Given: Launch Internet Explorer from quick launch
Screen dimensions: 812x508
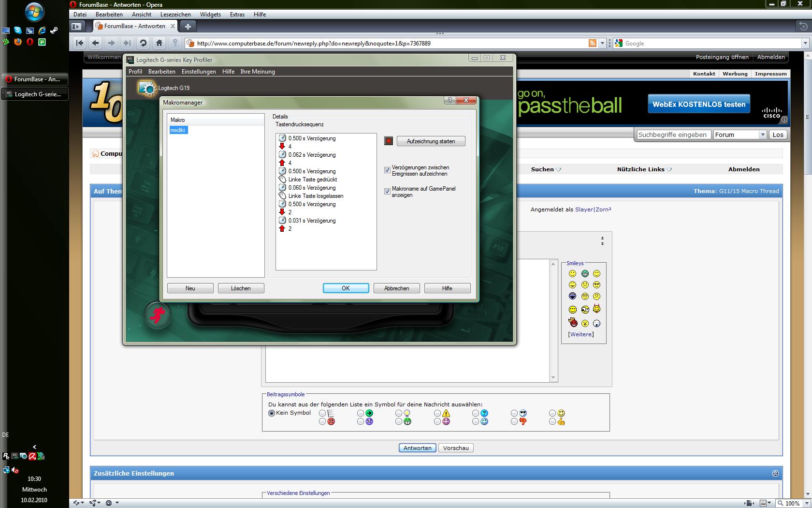Looking at the screenshot, I should coord(42,30).
